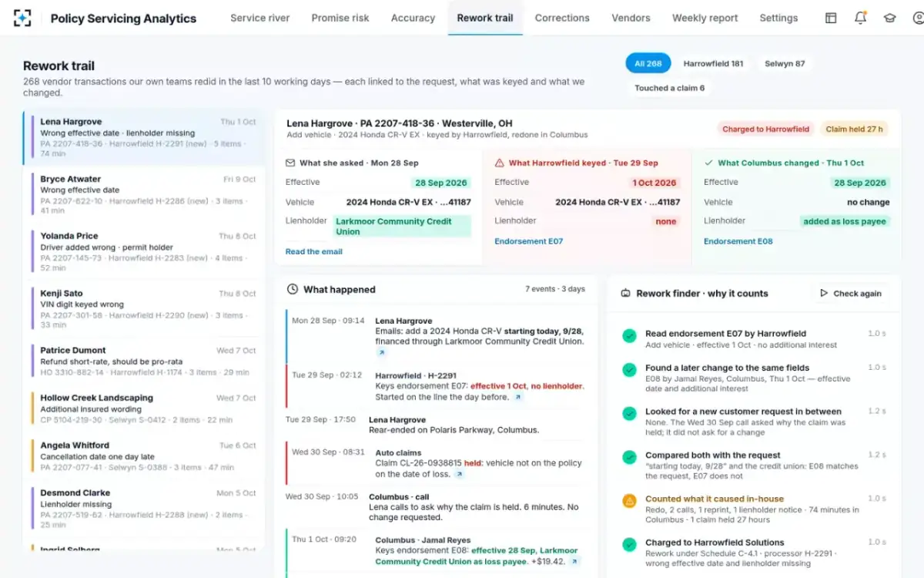Click 'added as loss payee' value
Viewport: 924px width, 578px height.
point(845,221)
